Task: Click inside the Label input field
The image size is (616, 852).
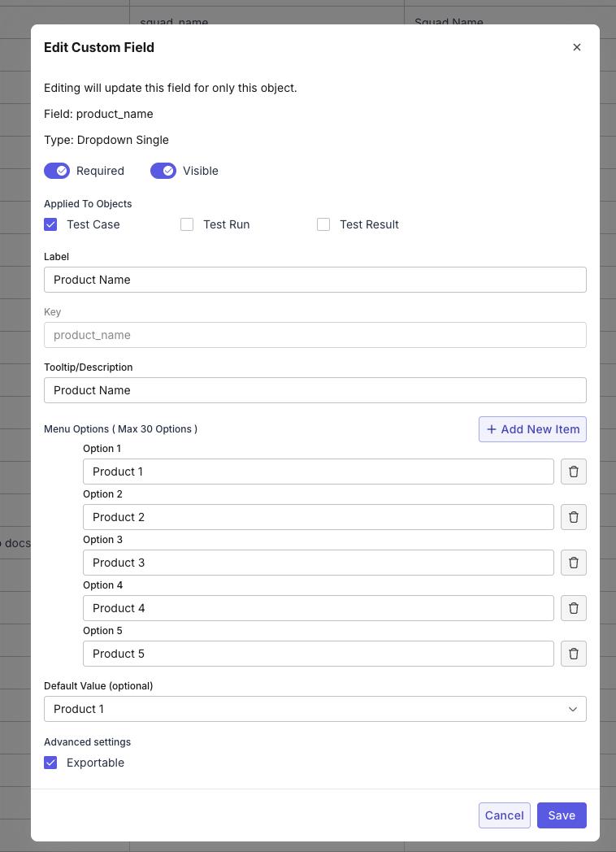Action: coord(315,279)
